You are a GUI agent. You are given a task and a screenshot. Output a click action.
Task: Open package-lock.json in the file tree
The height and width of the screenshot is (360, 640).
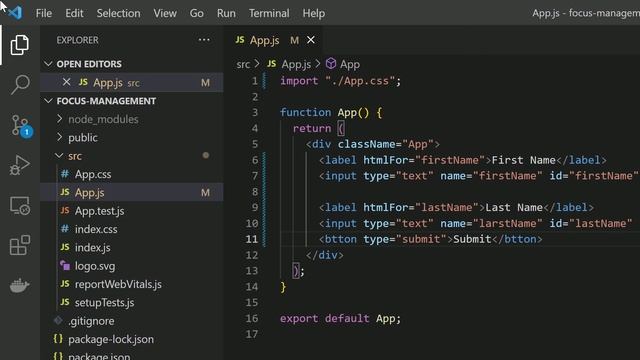pos(111,339)
